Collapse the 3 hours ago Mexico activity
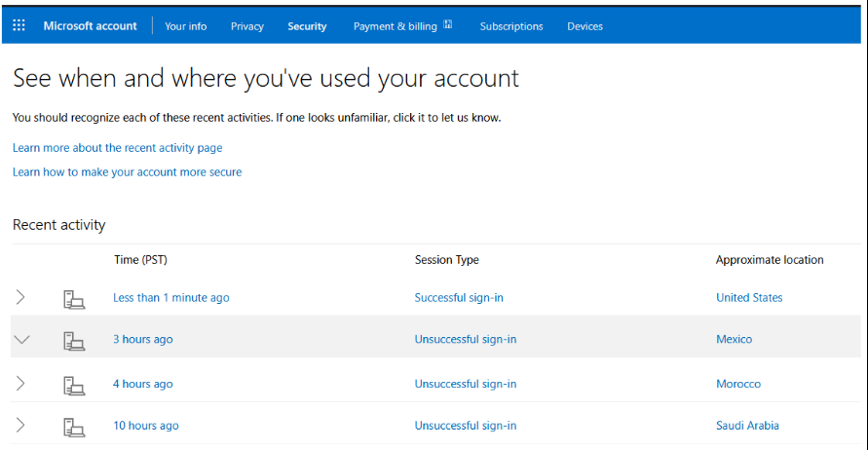This screenshot has width=868, height=450. 21,339
